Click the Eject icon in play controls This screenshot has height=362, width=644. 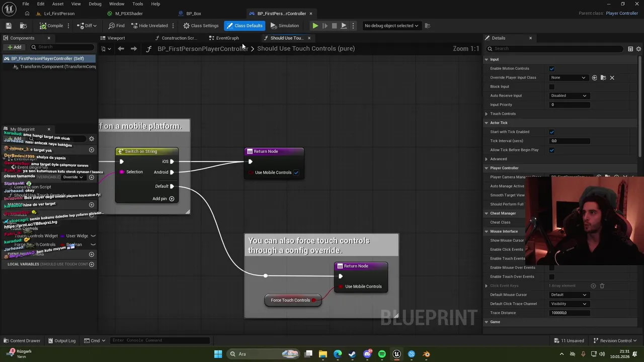tap(344, 26)
